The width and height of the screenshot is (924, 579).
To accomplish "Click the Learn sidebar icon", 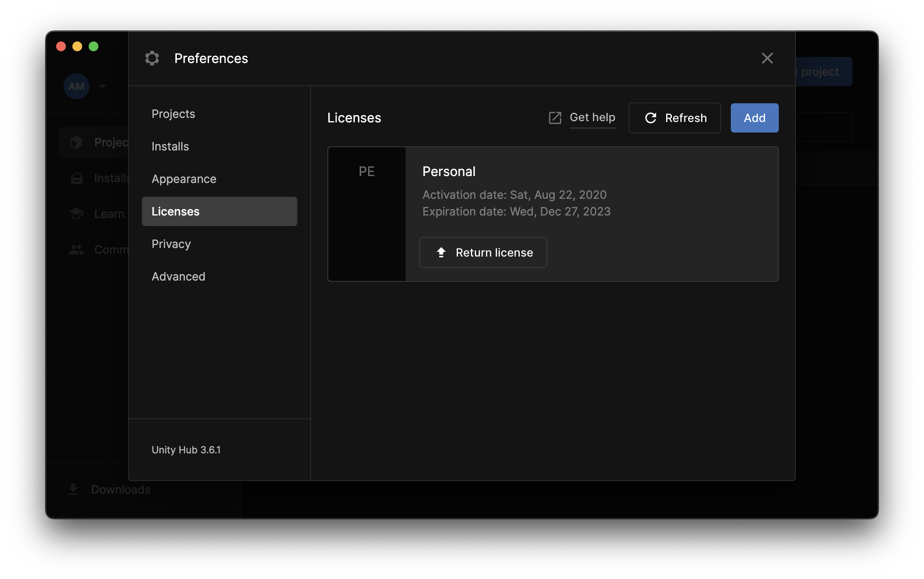I will pos(75,213).
